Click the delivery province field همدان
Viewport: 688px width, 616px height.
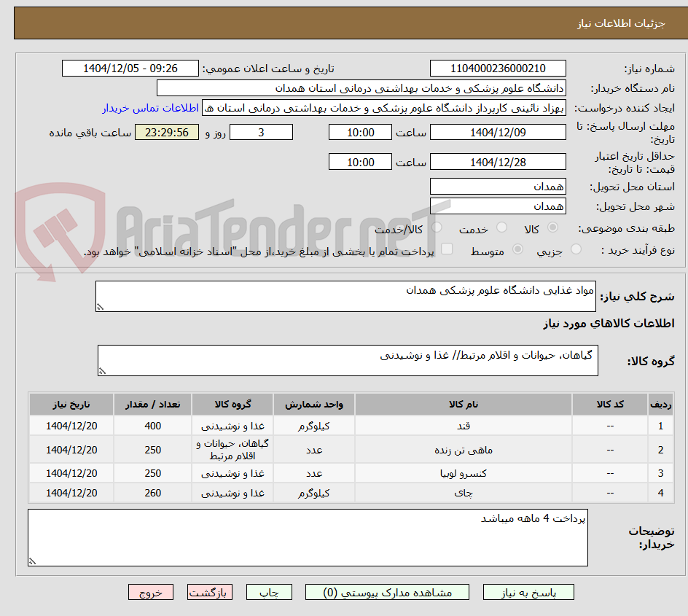(x=498, y=187)
